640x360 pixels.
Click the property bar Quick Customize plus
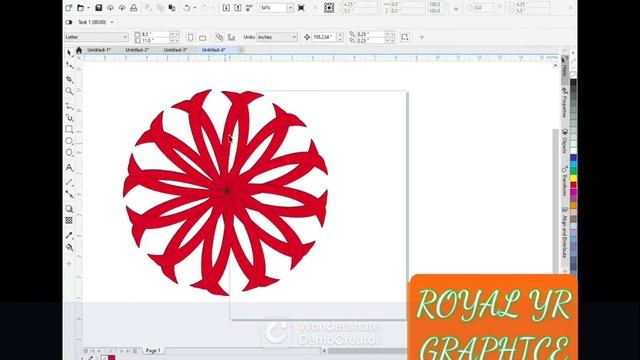coord(422,37)
